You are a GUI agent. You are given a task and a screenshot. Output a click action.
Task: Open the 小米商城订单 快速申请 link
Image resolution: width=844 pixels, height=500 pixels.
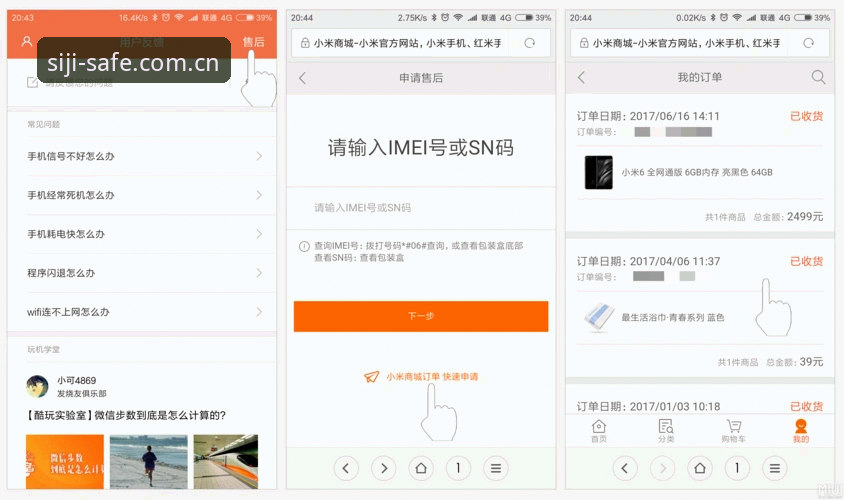coord(432,377)
